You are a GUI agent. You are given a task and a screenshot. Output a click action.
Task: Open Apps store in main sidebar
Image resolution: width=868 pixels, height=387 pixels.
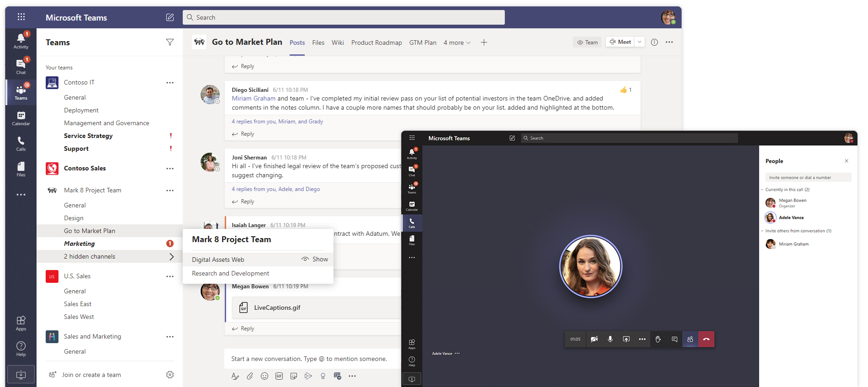[21, 323]
